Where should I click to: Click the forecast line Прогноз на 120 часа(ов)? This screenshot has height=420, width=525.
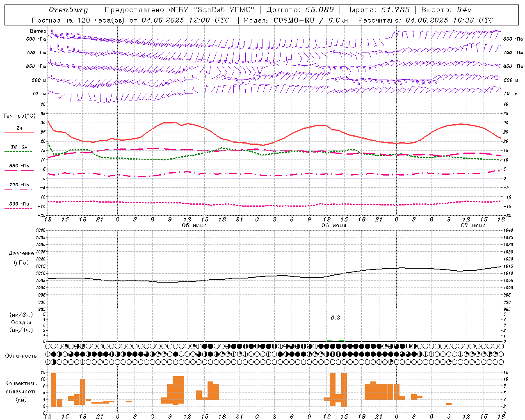(79, 20)
